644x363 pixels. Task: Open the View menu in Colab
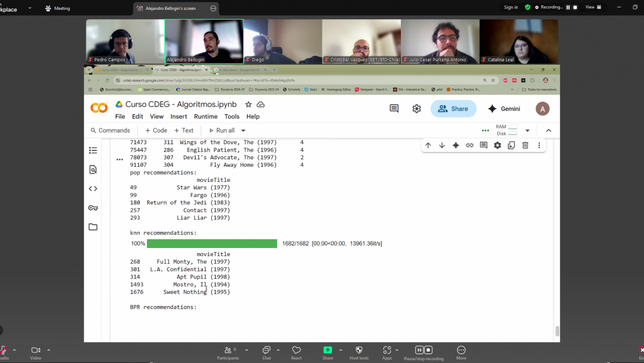click(x=157, y=117)
